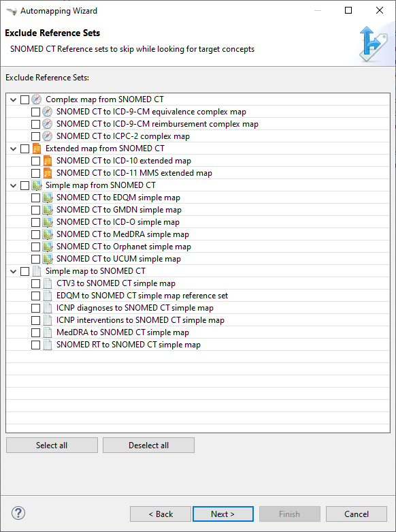Check the CTV3 to SNOMED CT checkbox

35,283
